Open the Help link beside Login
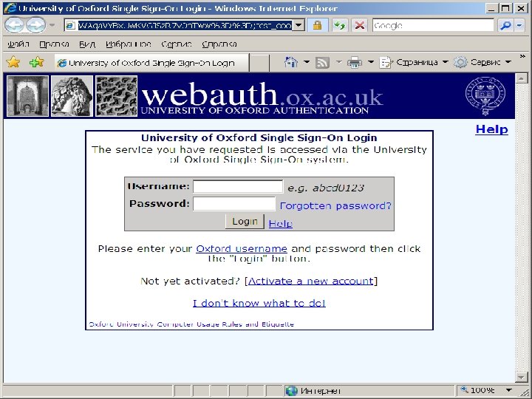This screenshot has width=532, height=399. [281, 224]
